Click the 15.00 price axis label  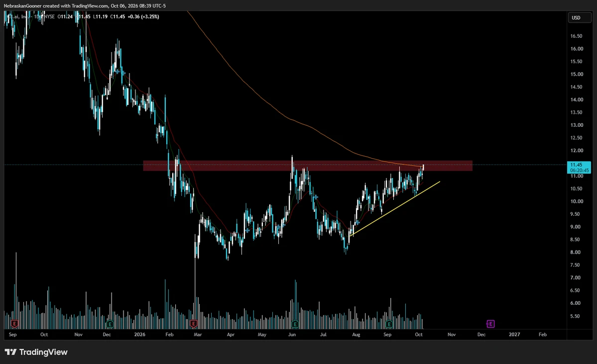tap(577, 74)
